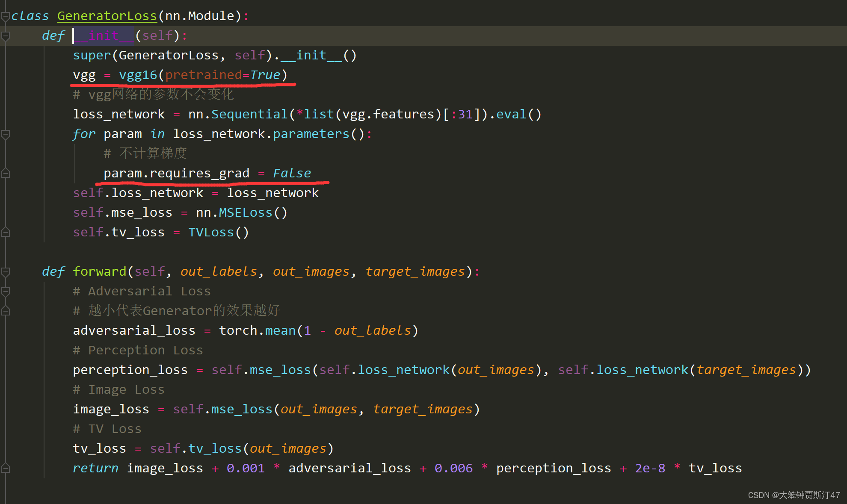Click torch.mean call
The width and height of the screenshot is (847, 504).
point(257,331)
